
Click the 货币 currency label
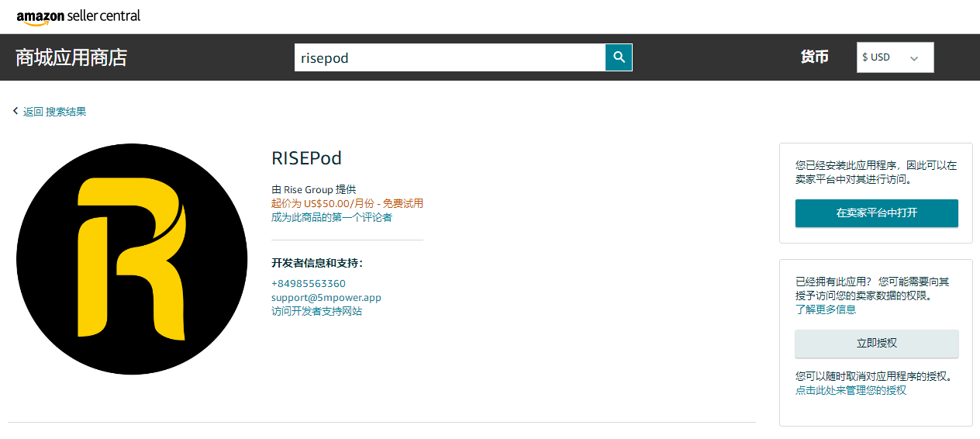coord(815,57)
